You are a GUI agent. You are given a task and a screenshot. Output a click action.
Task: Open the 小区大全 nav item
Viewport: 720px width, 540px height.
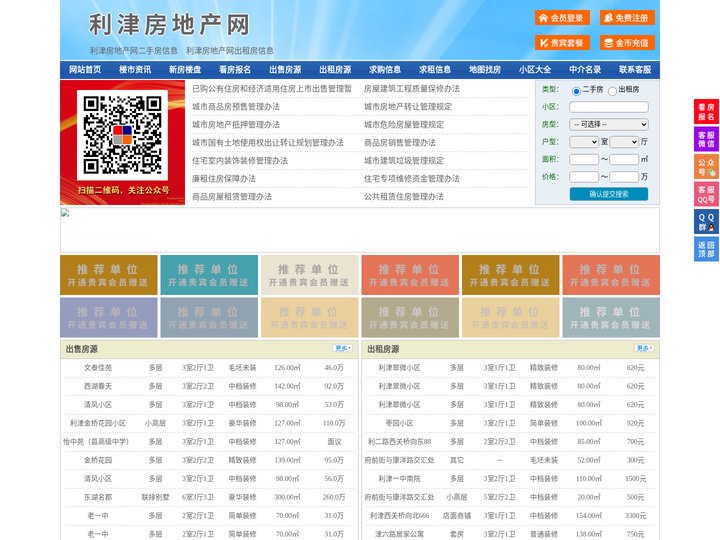click(x=535, y=70)
